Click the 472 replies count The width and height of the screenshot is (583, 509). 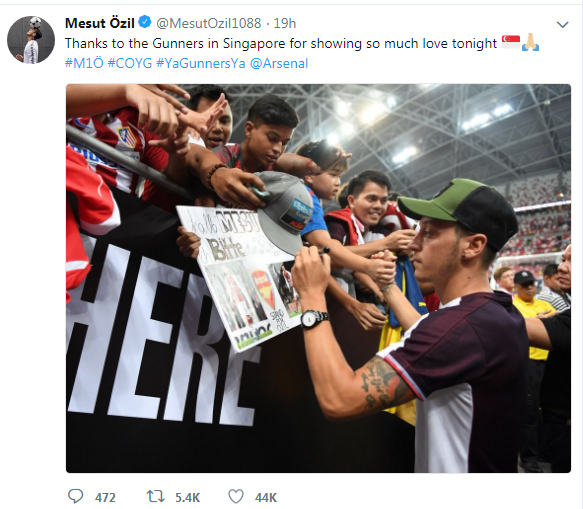tap(105, 497)
